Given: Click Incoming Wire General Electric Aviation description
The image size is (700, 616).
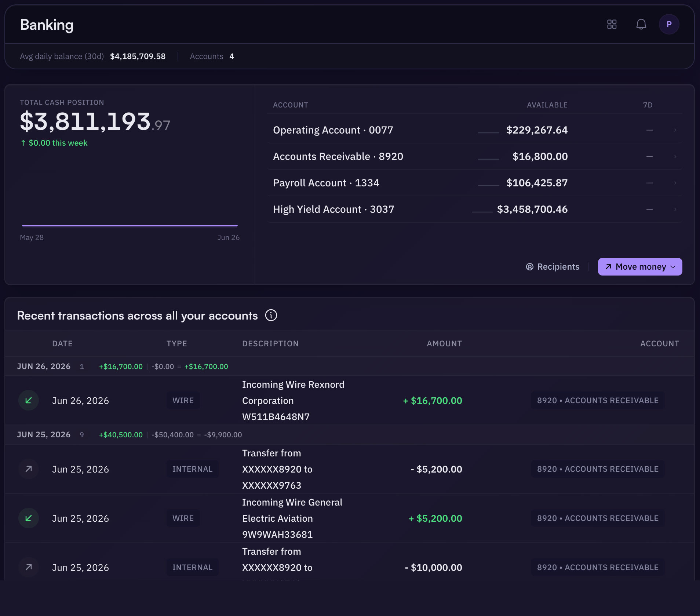Looking at the screenshot, I should click(x=292, y=518).
